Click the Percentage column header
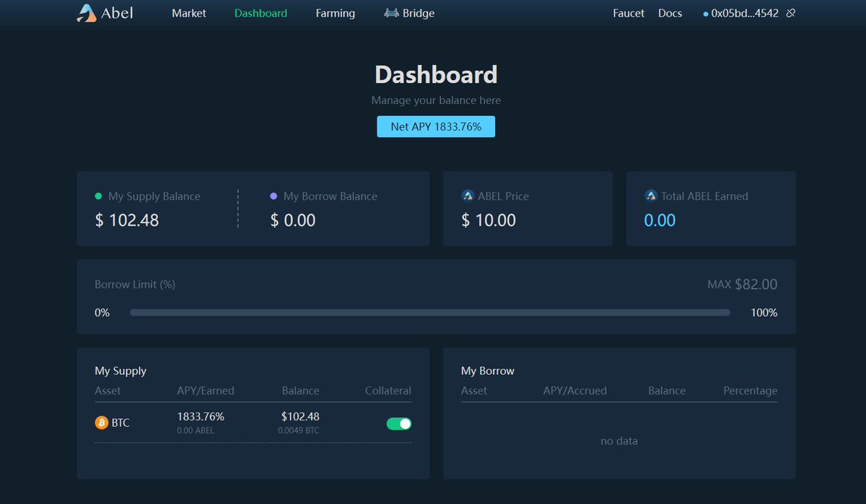Viewport: 866px width, 504px height. pos(751,390)
